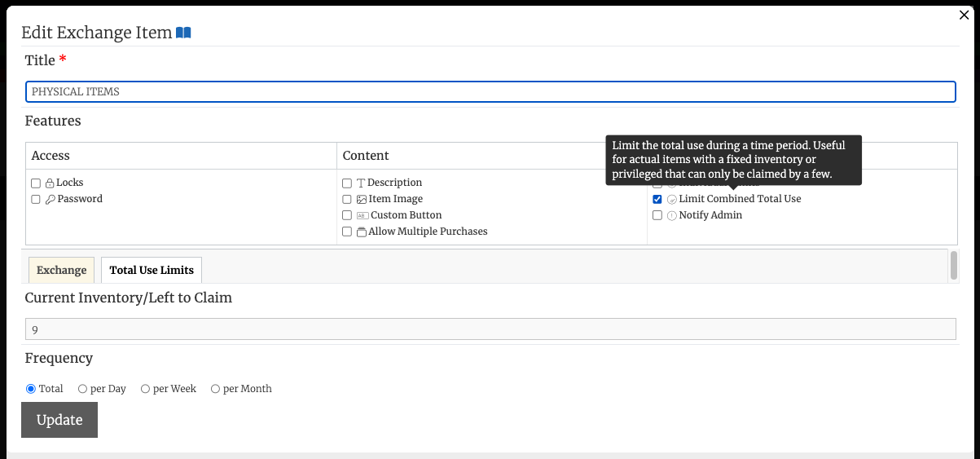
Task: Open the Total Use Limits tab
Action: (152, 270)
